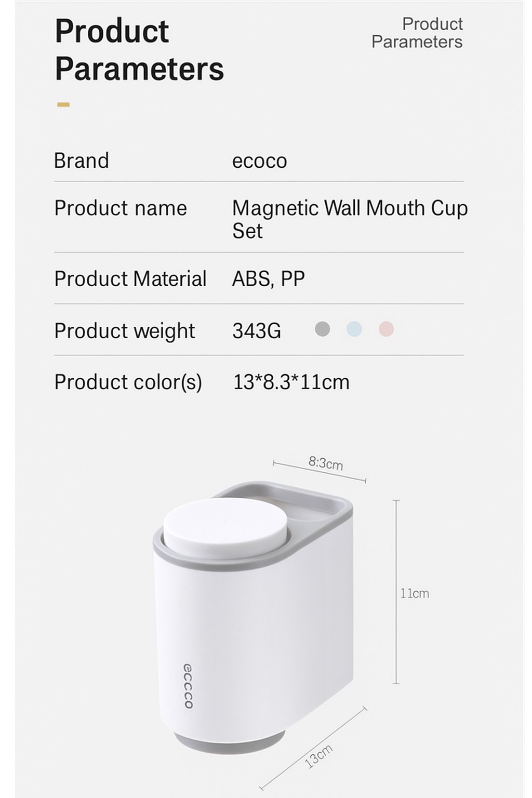Click the yellow accent dash under heading

(63, 104)
